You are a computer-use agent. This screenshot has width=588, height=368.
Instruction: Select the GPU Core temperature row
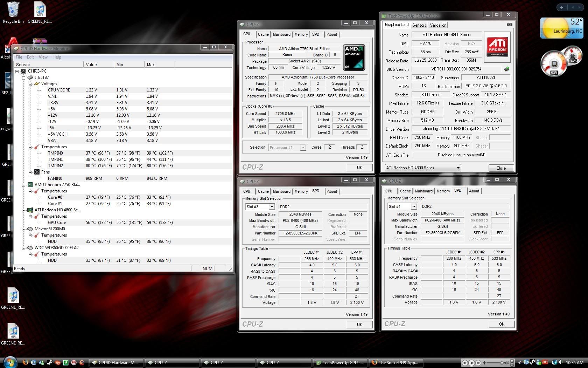(x=122, y=223)
